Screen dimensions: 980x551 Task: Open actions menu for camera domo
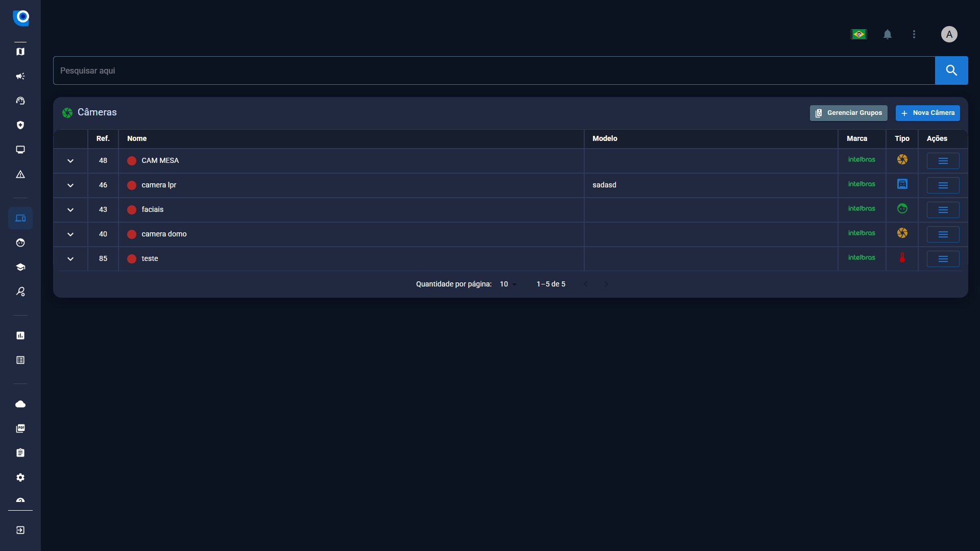coord(943,234)
